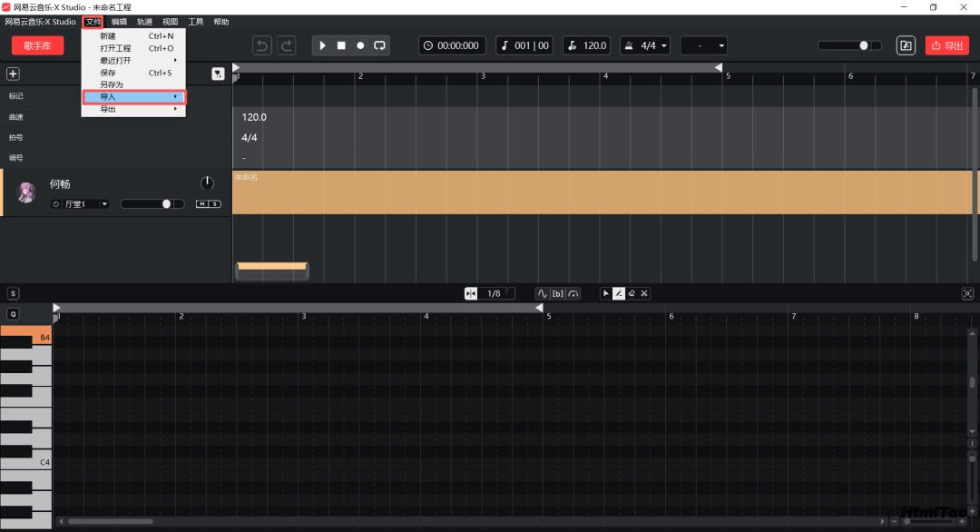Open the 导入 submenu item
Viewport: 980px width, 532px height.
click(x=133, y=97)
